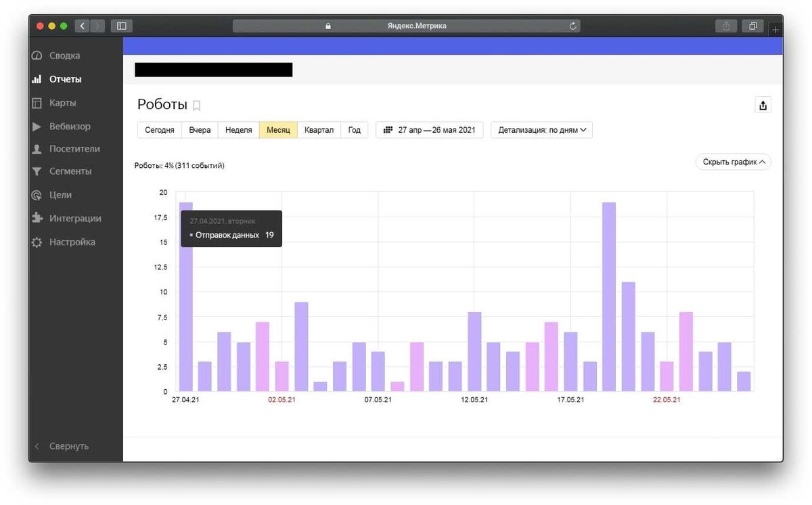Hide the chart with Скрыть график
The image size is (812, 505).
(x=734, y=162)
